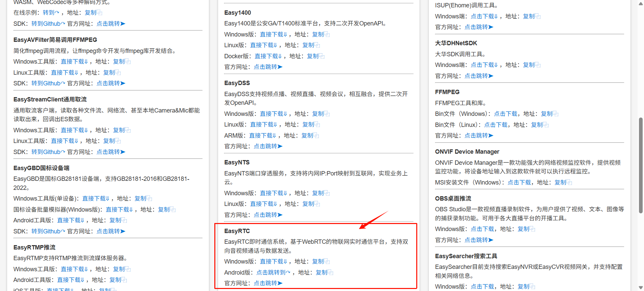Open the EasyRTC official website link

point(268,283)
